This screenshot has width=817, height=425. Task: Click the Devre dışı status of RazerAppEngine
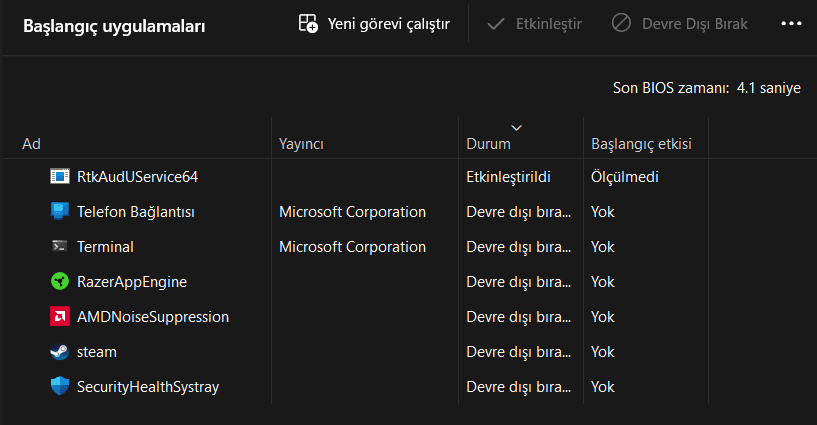518,282
